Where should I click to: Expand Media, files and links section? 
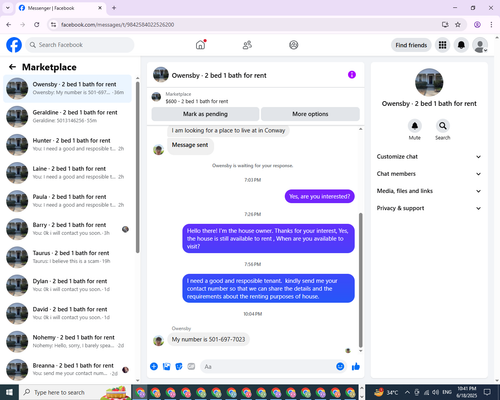tap(429, 191)
